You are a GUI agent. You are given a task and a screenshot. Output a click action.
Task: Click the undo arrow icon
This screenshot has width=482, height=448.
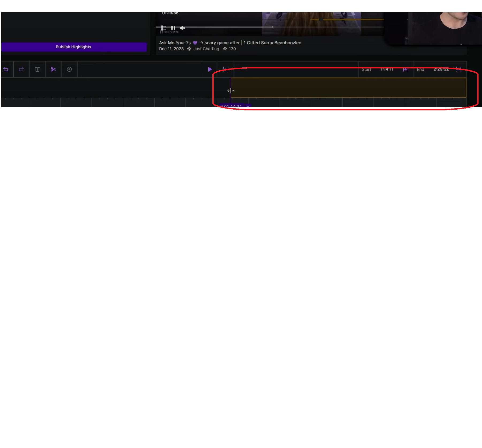[x=6, y=69]
